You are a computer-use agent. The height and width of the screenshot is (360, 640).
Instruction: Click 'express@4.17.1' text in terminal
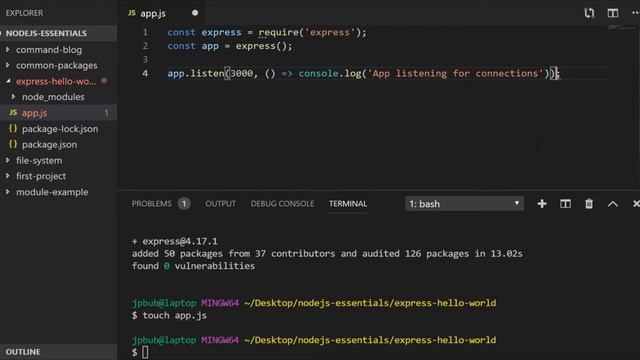(180, 241)
